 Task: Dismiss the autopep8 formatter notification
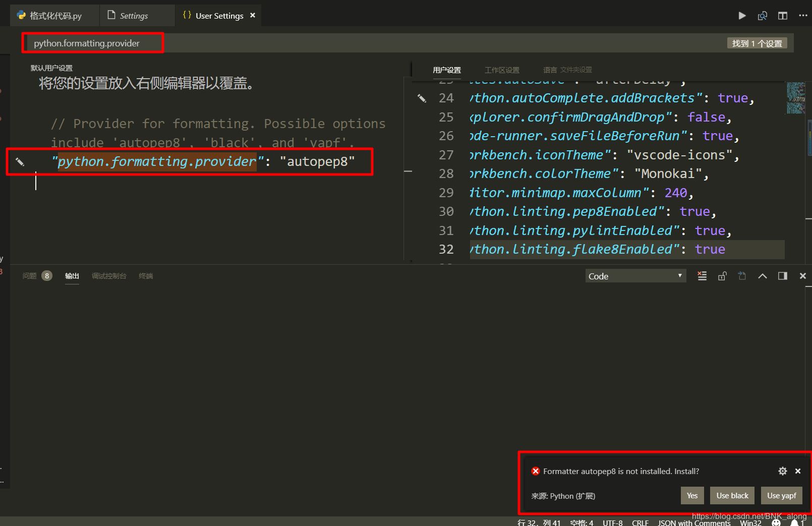tap(798, 471)
